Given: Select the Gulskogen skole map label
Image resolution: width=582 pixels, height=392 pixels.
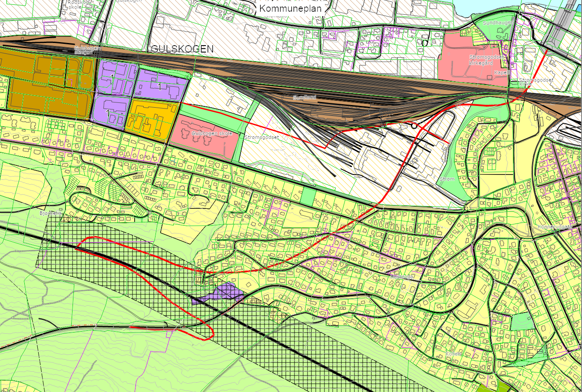Looking at the screenshot, I should [x=212, y=134].
